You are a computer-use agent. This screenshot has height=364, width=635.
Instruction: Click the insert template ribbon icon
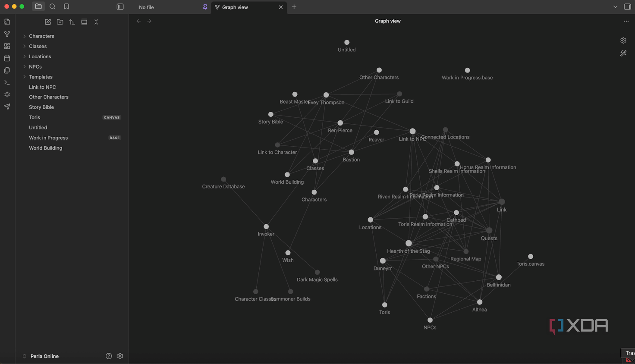[7, 70]
